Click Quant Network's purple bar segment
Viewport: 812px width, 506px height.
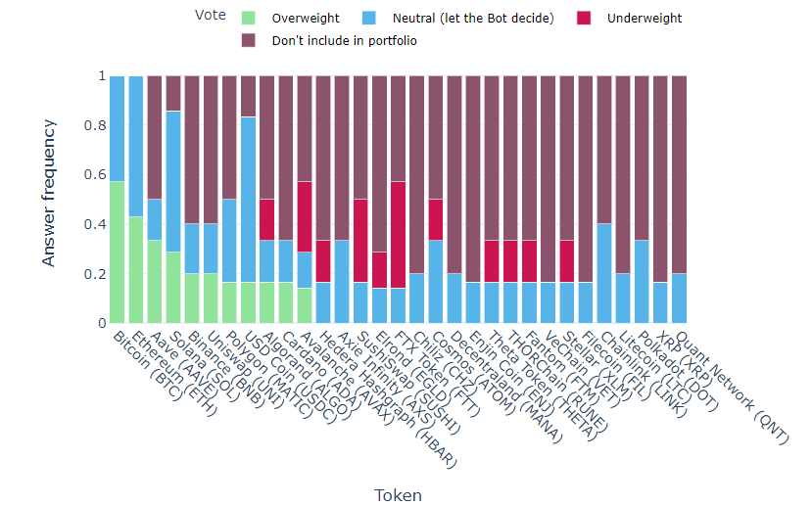[680, 174]
